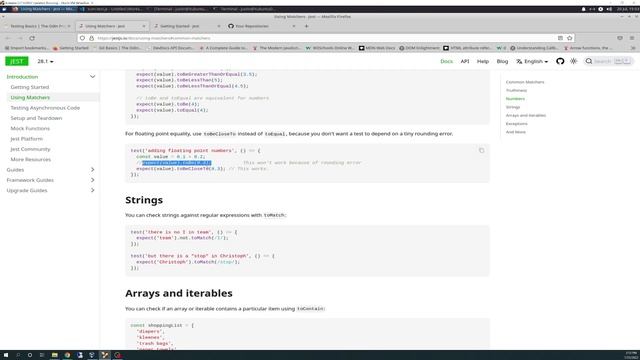Jump to Truthiness in table of contents
This screenshot has height=360, width=640.
click(x=516, y=90)
